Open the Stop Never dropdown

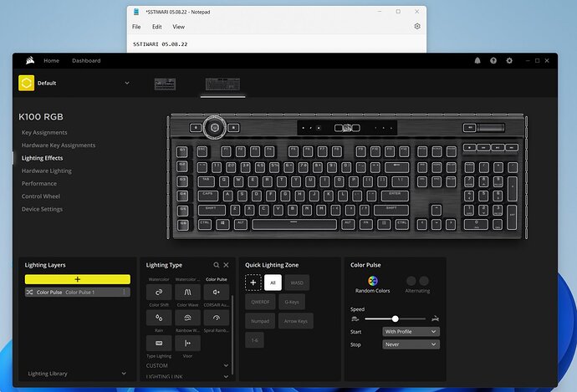pyautogui.click(x=411, y=344)
